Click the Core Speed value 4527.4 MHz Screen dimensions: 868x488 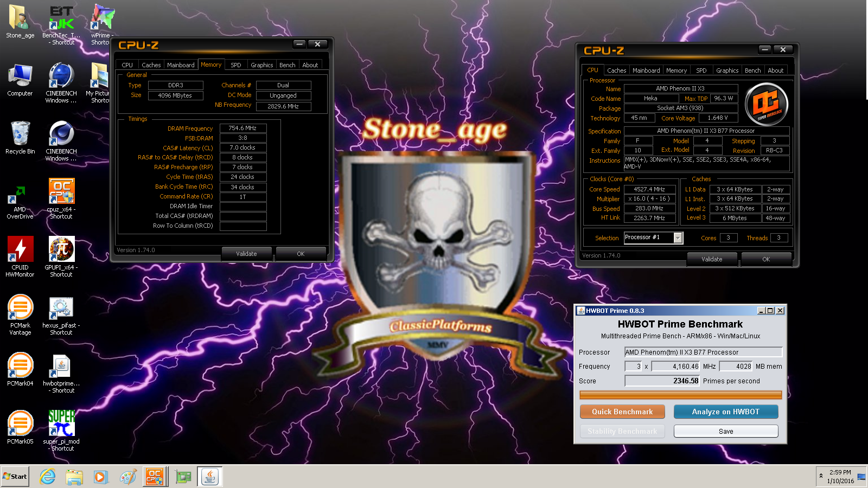click(649, 189)
